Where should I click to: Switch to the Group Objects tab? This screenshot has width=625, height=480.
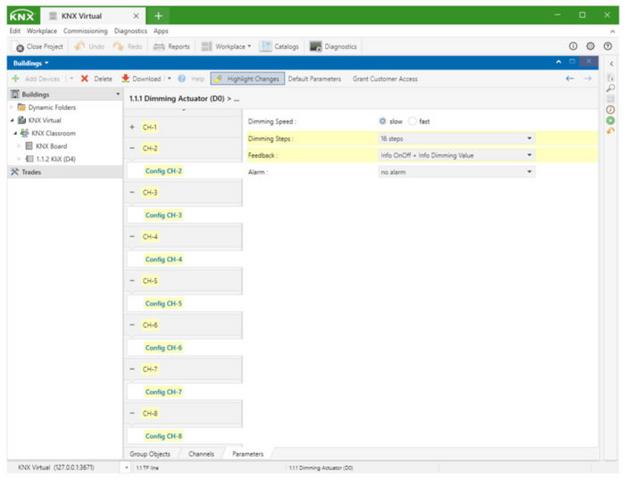pyautogui.click(x=150, y=454)
